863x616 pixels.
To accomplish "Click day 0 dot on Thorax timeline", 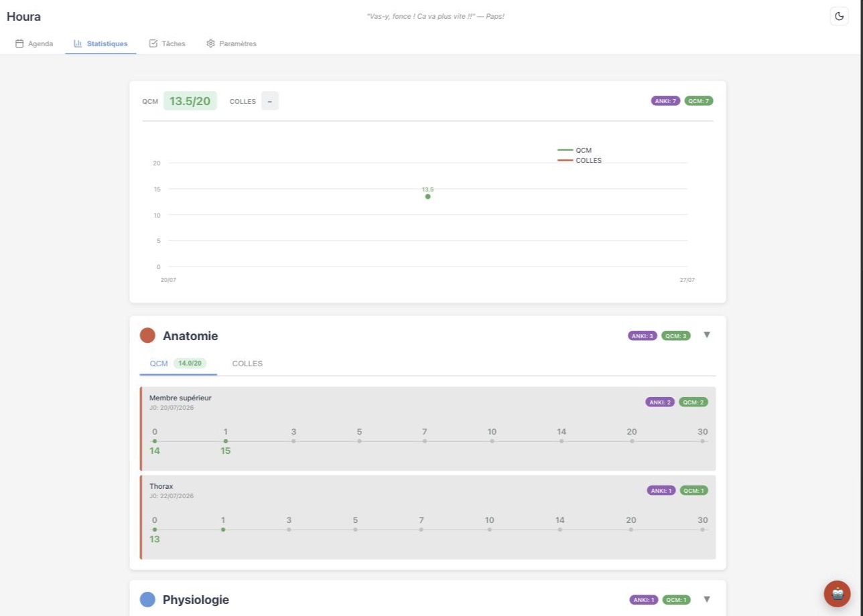I will pyautogui.click(x=155, y=530).
